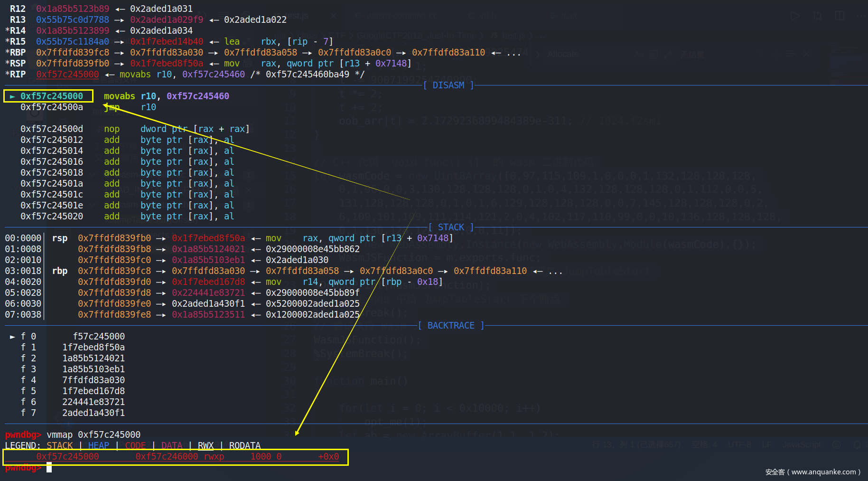Click the jmp instruction address 0xf57c24500a
This screenshot has width=868, height=481.
tap(51, 107)
